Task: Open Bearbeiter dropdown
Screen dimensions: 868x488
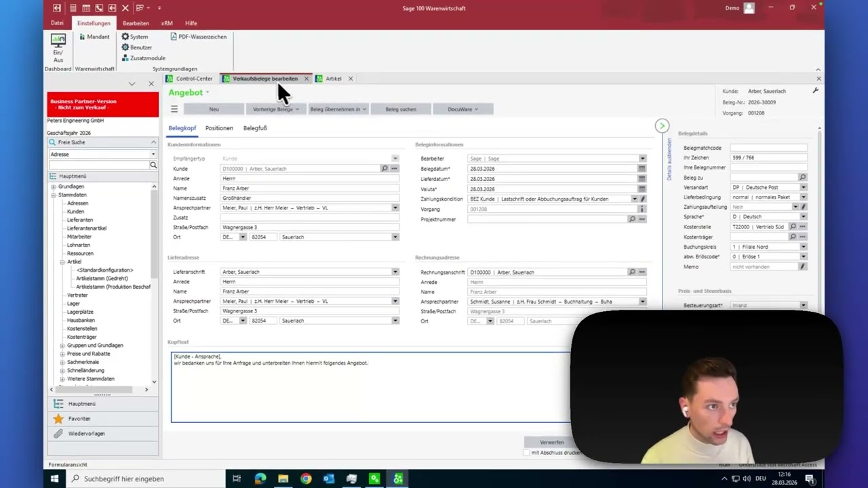Action: tap(642, 159)
